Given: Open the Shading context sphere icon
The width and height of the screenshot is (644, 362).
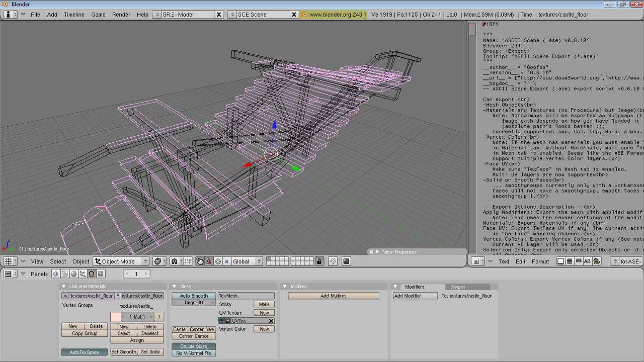Looking at the screenshot, I should click(73, 274).
